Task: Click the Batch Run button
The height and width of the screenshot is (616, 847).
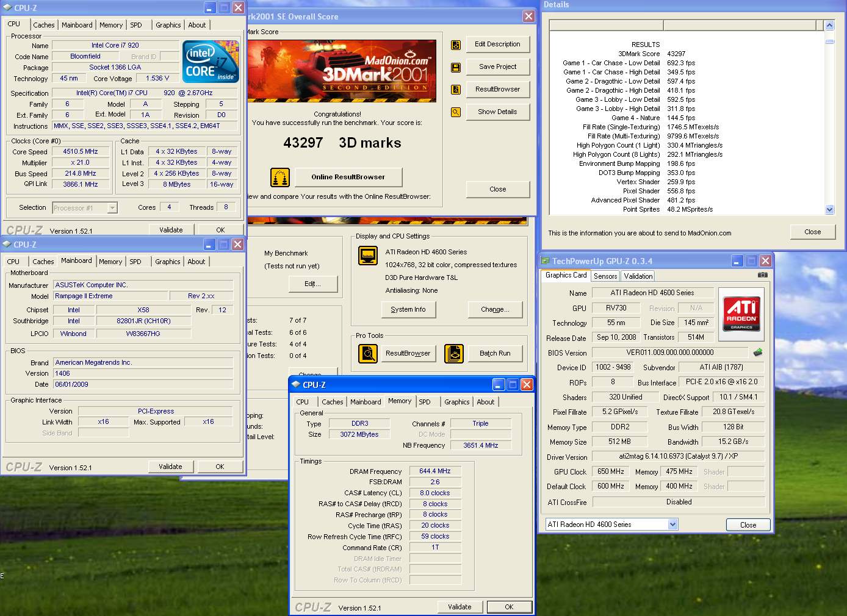Action: [x=495, y=354]
